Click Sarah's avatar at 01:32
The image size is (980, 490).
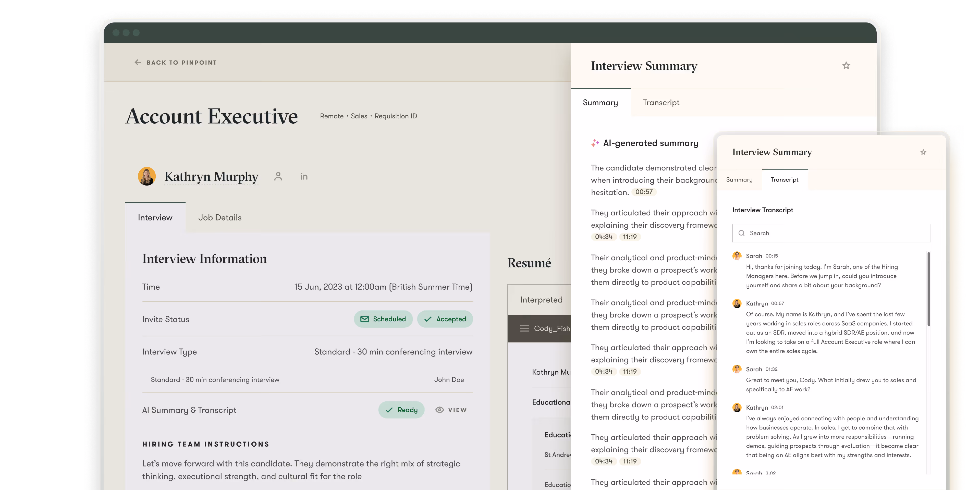[737, 369]
